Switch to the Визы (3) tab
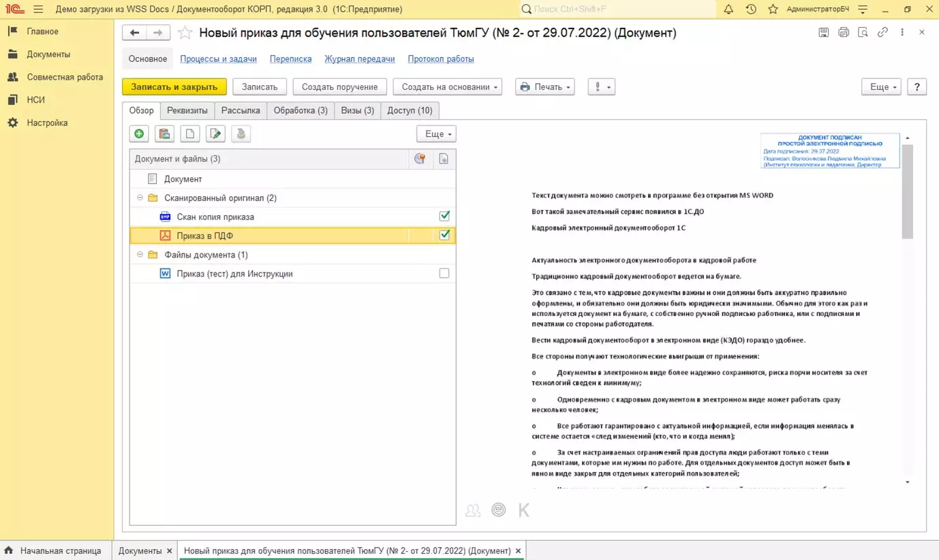The width and height of the screenshot is (939, 560). (x=357, y=110)
